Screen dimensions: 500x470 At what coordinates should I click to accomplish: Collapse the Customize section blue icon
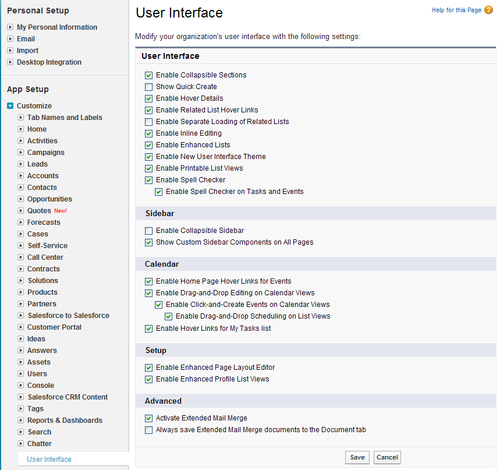(x=10, y=106)
